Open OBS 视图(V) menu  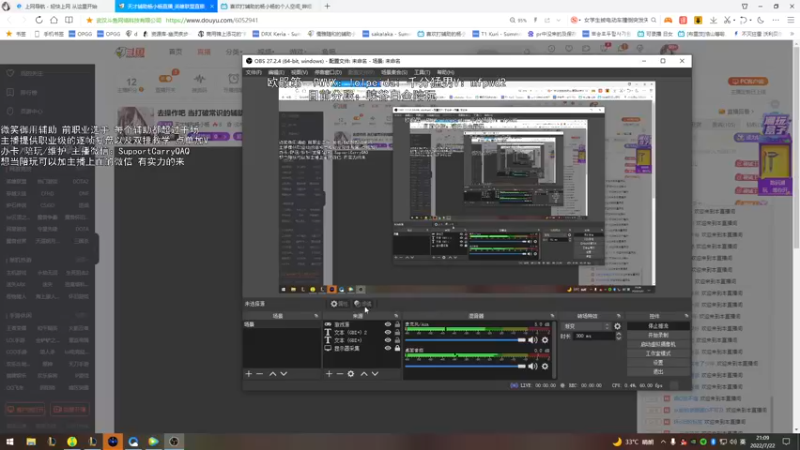(299, 72)
